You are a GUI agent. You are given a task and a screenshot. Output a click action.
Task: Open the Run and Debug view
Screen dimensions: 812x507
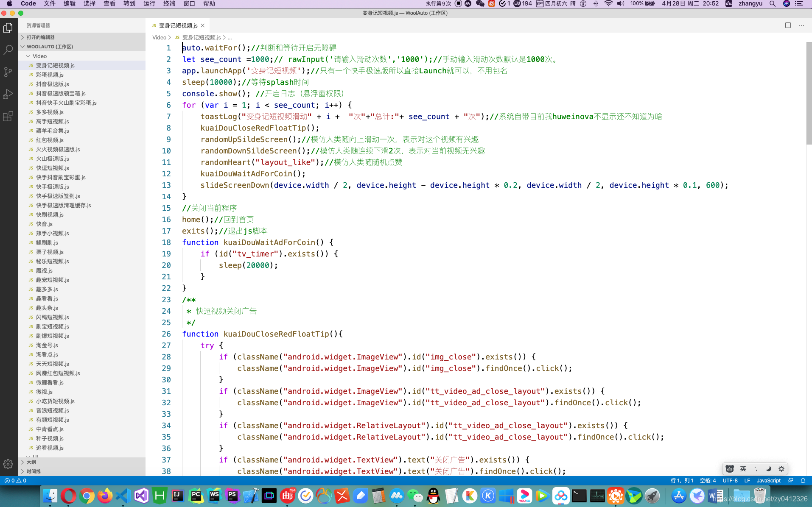point(8,94)
